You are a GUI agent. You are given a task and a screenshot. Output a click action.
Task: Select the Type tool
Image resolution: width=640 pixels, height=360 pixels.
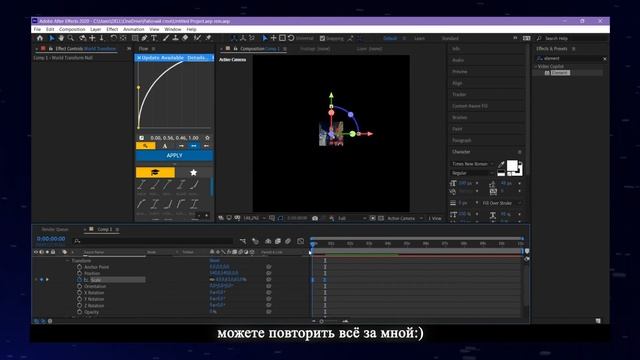(x=154, y=38)
